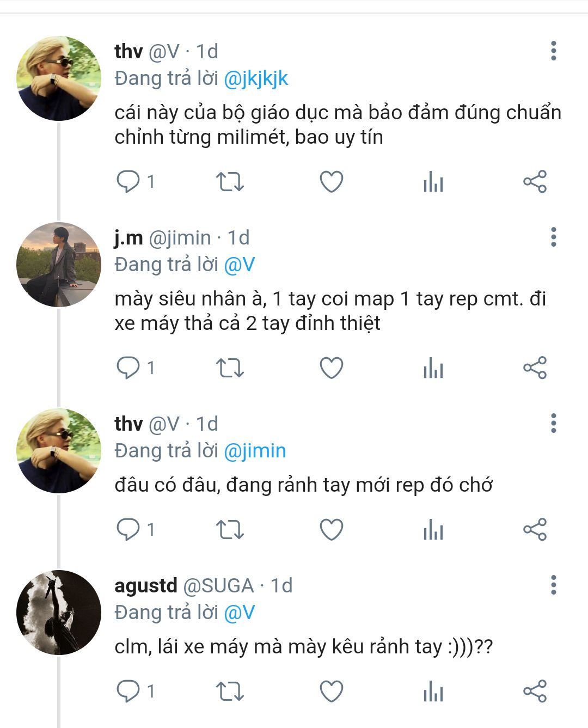Open more options for thv's first tweet
Image resolution: width=588 pixels, height=728 pixels.
point(553,51)
